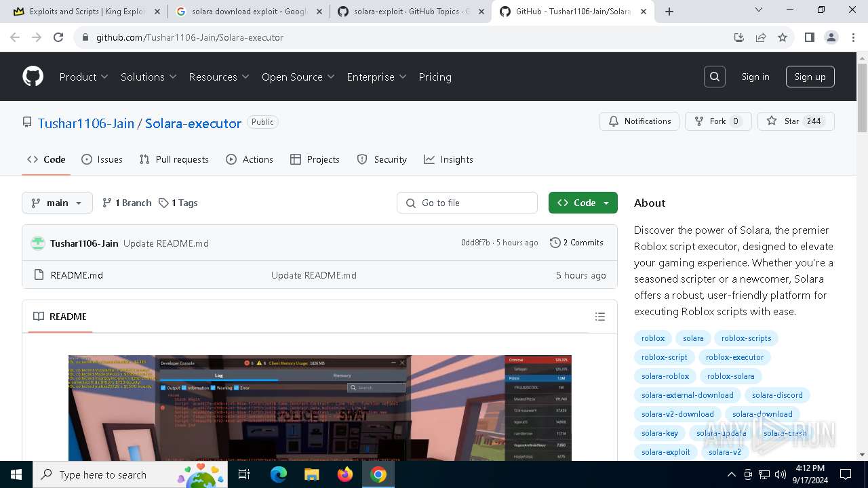The height and width of the screenshot is (488, 868).
Task: Switch to solara download exploit Google tab
Action: click(249, 12)
